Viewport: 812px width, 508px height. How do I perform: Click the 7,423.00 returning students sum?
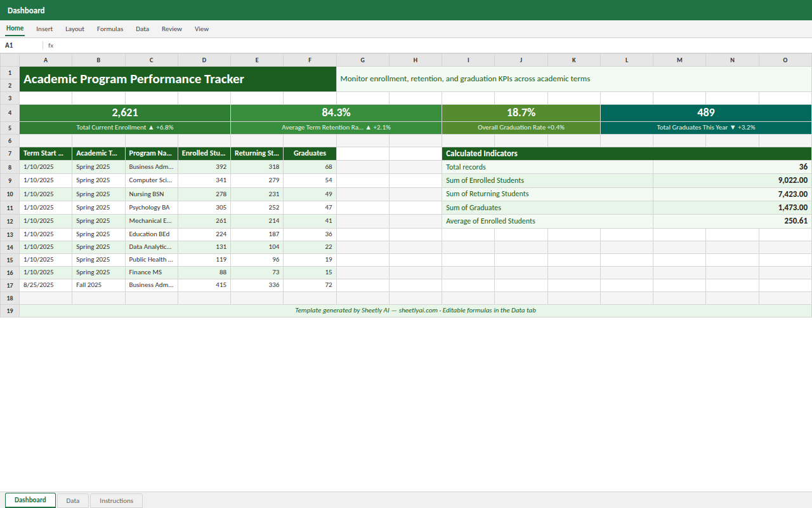pos(733,194)
